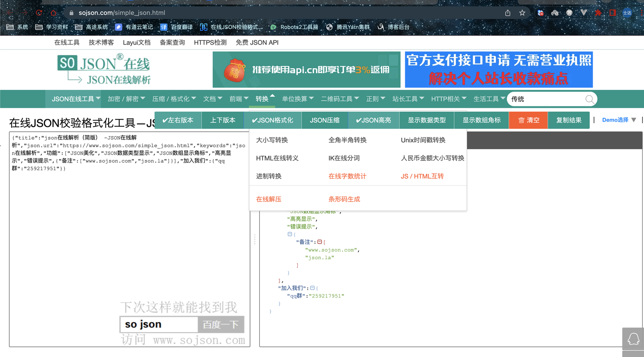Viewport: 644px width, 357px height.
Task: Open the 百度翻译 bookmark
Action: 177,27
